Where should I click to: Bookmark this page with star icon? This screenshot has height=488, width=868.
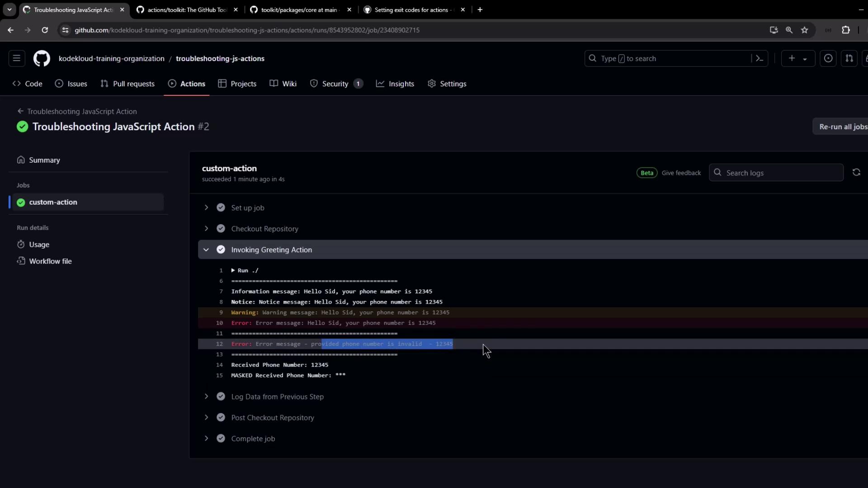(x=805, y=30)
